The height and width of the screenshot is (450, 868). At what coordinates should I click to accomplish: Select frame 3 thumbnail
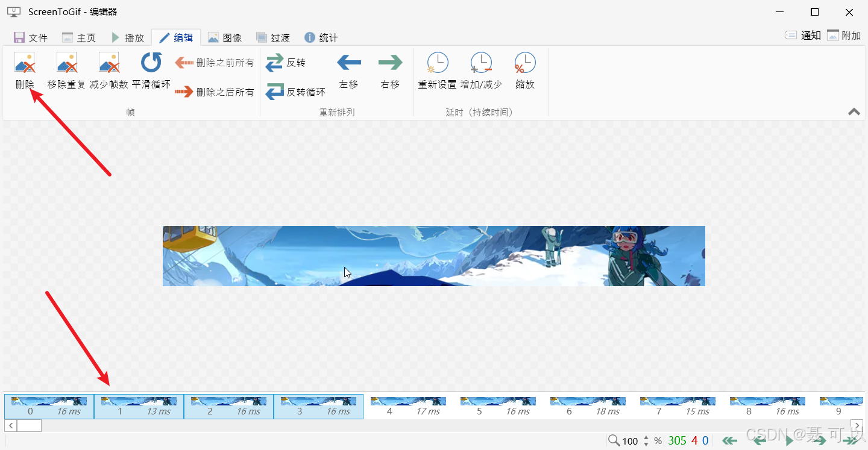318,406
